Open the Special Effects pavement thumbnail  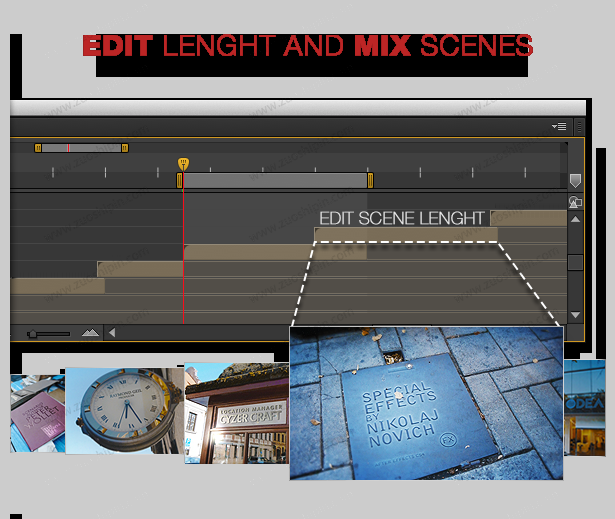(x=425, y=402)
